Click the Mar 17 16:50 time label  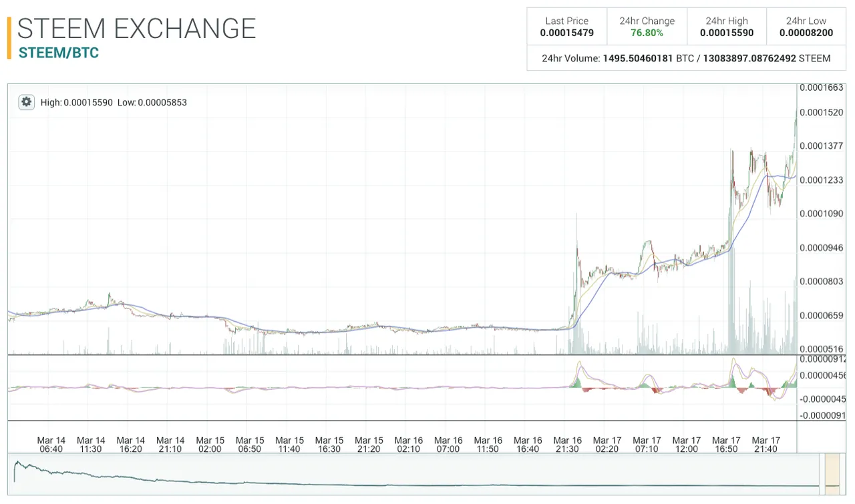(x=726, y=445)
